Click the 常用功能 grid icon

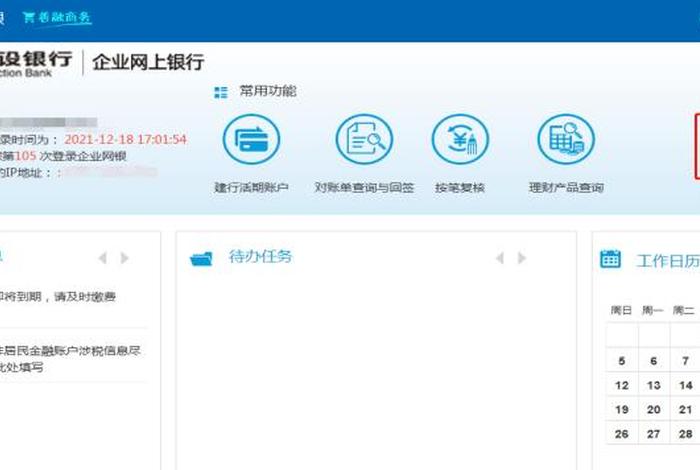click(x=221, y=92)
